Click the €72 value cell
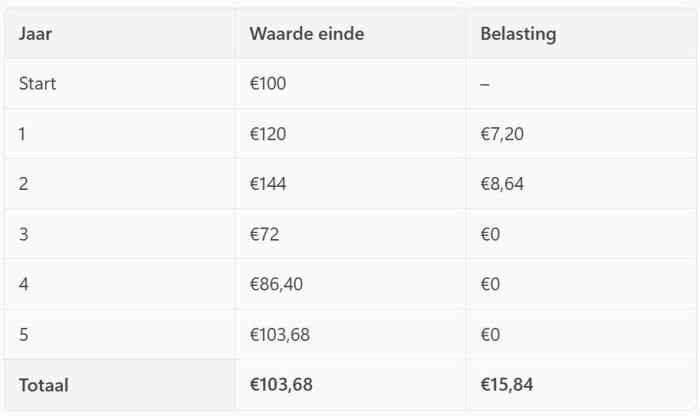The width and height of the screenshot is (700, 416). 264,234
